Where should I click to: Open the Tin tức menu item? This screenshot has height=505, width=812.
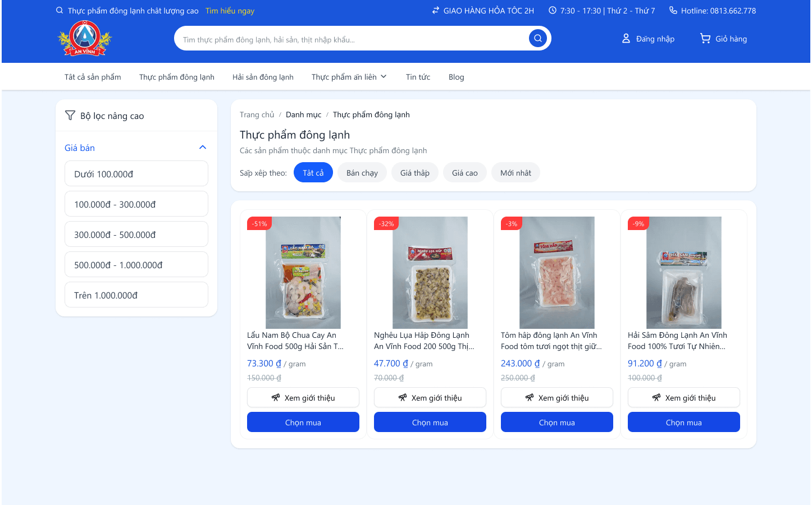coord(418,77)
